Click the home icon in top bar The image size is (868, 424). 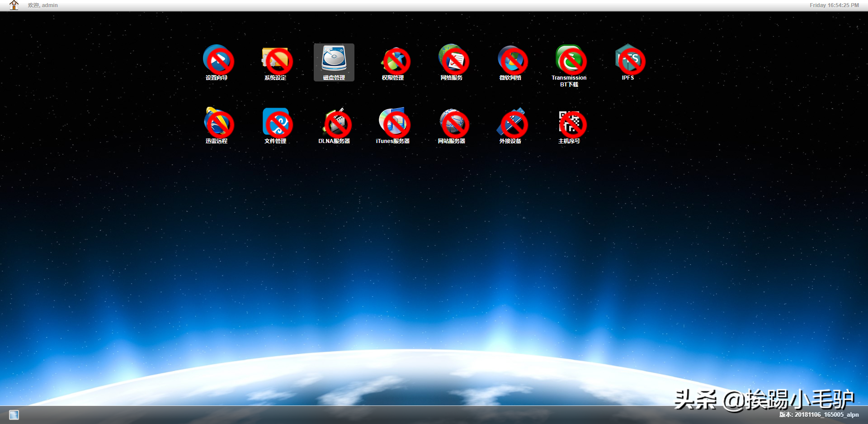tap(14, 5)
